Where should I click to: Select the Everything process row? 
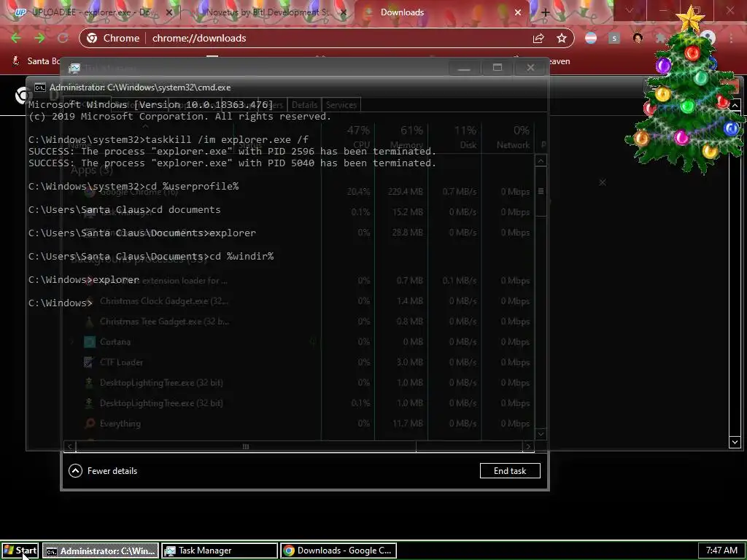[x=298, y=424]
